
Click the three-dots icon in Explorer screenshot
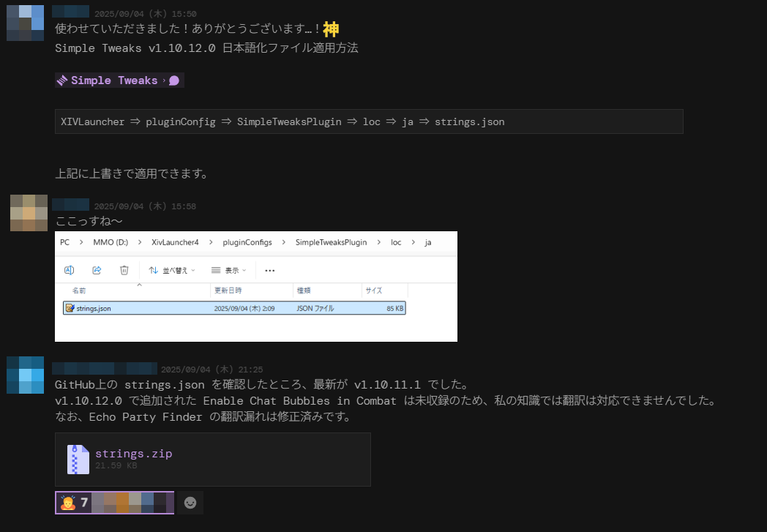[269, 270]
